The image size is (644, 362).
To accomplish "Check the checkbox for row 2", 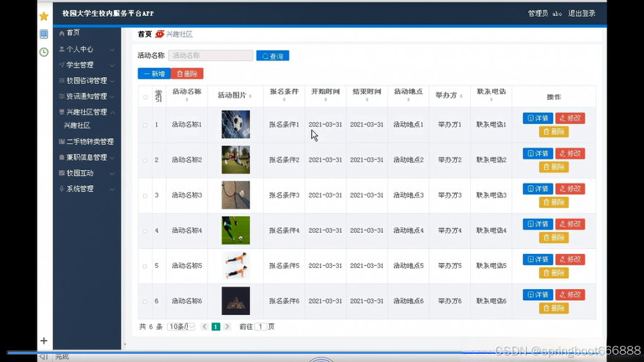I will pyautogui.click(x=145, y=160).
